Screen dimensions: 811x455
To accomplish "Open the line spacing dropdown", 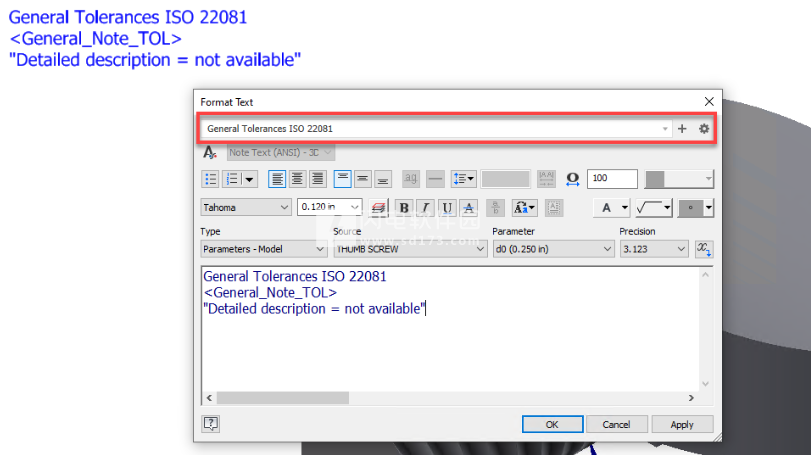I will coord(463,179).
